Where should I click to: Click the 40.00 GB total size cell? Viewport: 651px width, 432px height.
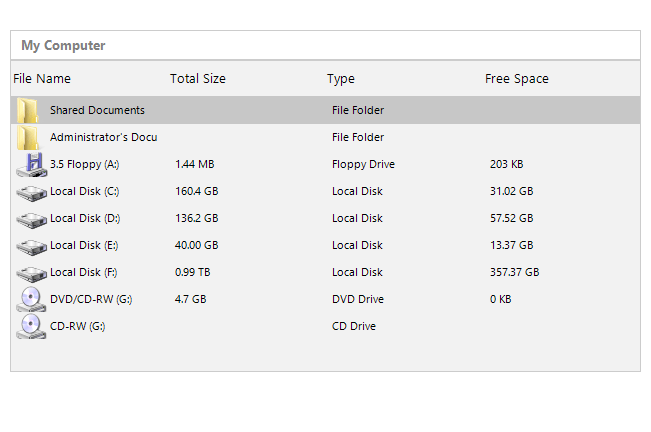pyautogui.click(x=196, y=245)
